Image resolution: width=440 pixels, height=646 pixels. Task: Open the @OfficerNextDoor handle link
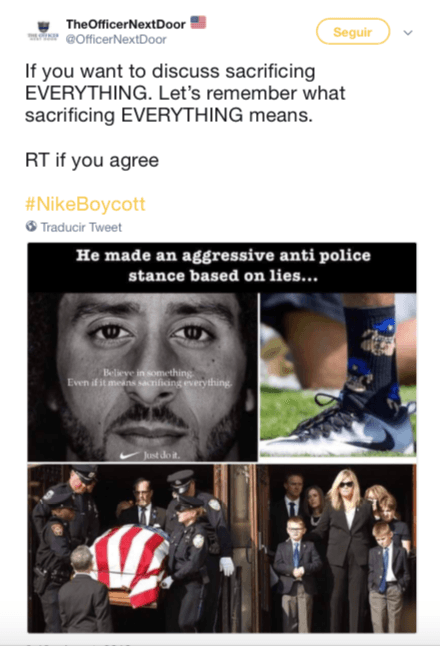tap(117, 40)
